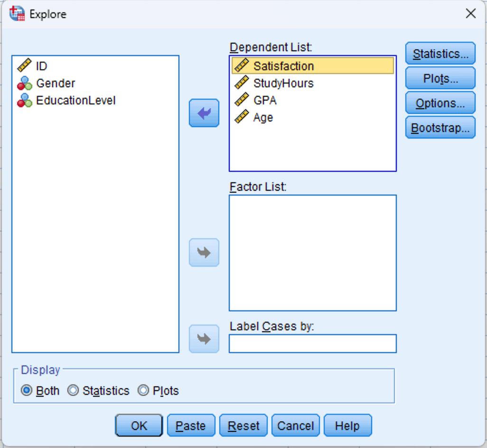The image size is (487, 448).
Task: Click the ruler icon beside ID variable
Action: click(24, 65)
